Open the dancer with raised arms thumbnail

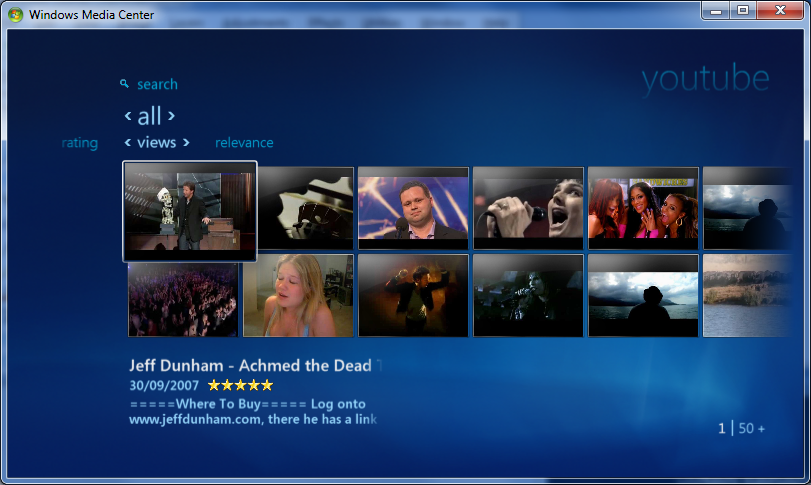[x=413, y=295]
